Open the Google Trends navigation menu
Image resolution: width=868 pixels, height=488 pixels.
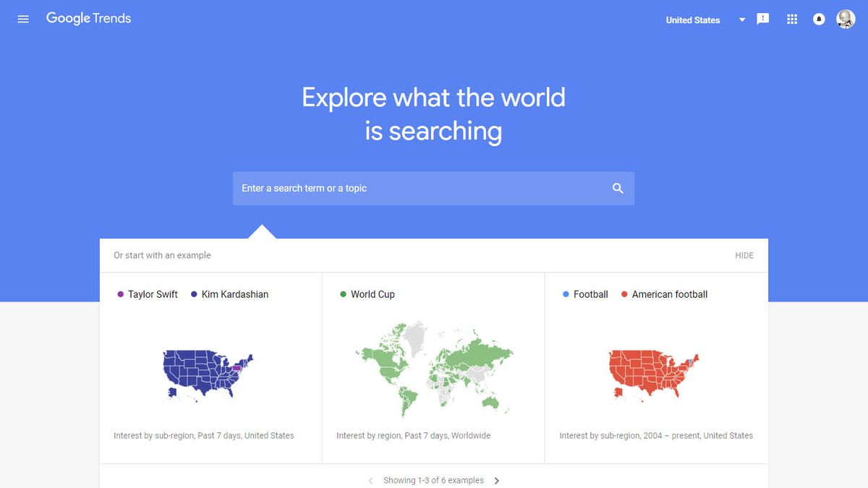pyautogui.click(x=22, y=19)
